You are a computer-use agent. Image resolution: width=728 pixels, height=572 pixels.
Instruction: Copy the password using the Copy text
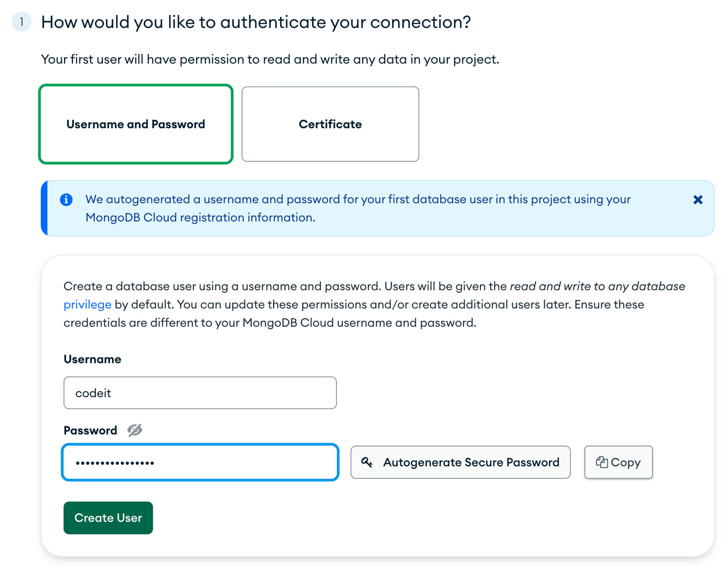tap(625, 462)
